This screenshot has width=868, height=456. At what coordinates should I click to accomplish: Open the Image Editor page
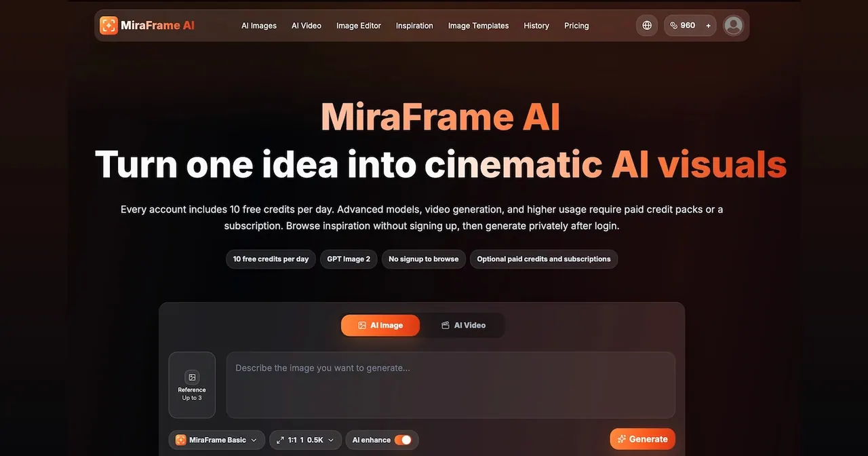pyautogui.click(x=359, y=25)
